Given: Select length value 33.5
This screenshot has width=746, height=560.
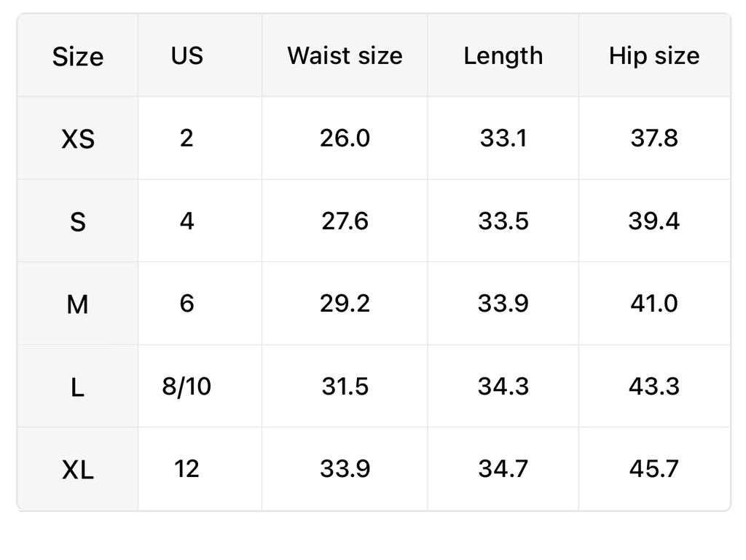Looking at the screenshot, I should pos(503,221).
